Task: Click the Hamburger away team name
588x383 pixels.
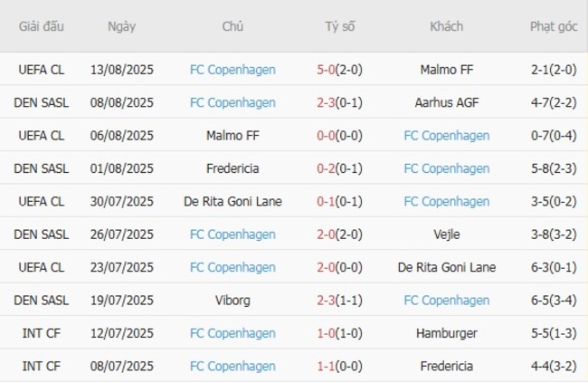Action: coord(446,333)
